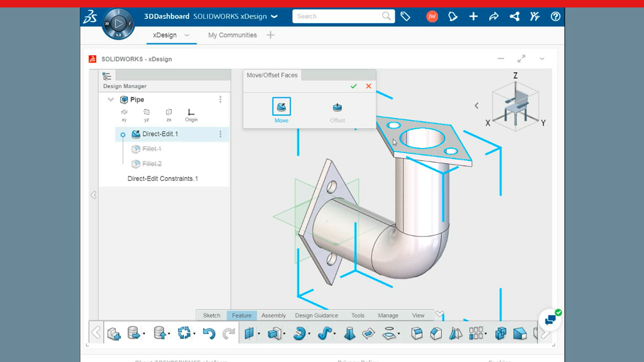Open My Communities tab

[x=232, y=35]
